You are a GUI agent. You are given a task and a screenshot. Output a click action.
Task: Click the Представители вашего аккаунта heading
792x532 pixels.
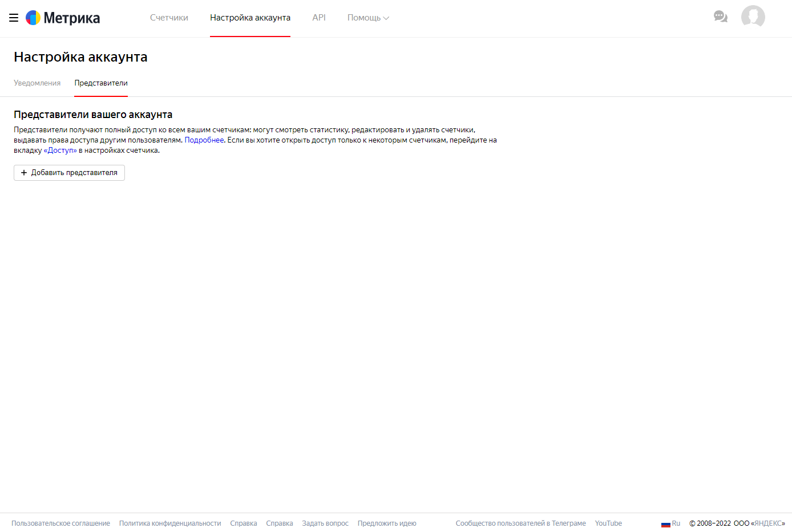click(x=93, y=115)
